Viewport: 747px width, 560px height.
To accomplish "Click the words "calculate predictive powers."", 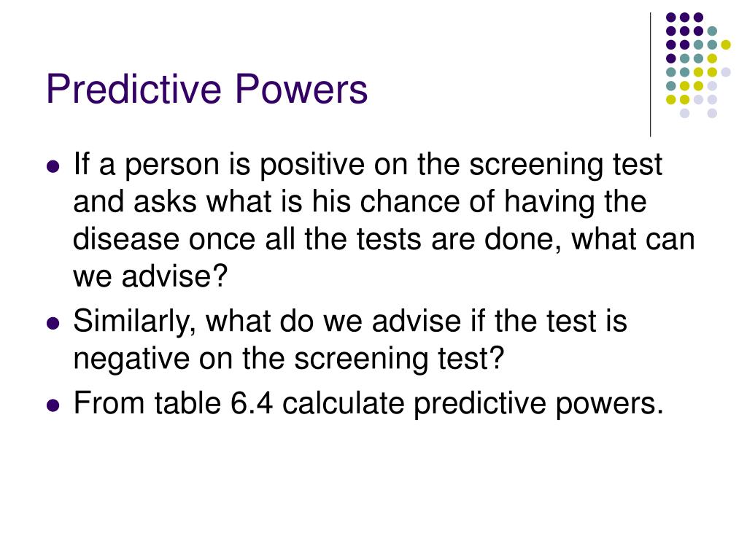I will click(x=473, y=404).
